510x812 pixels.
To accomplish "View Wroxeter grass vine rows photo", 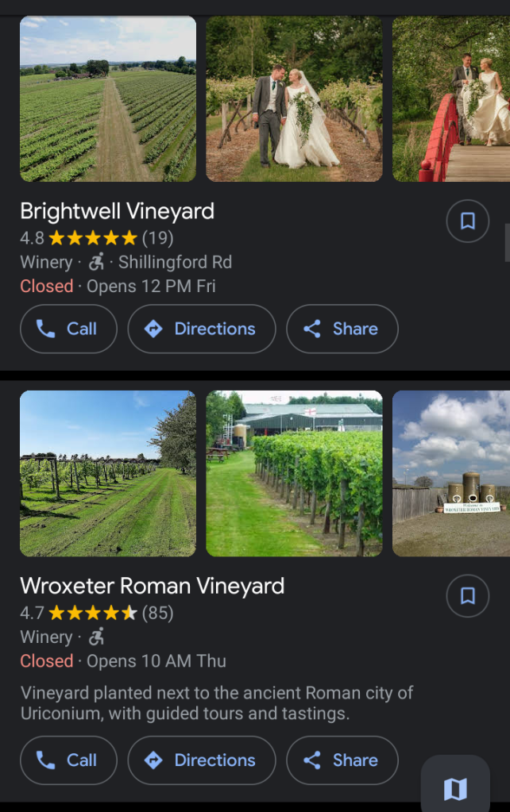I will click(x=108, y=473).
